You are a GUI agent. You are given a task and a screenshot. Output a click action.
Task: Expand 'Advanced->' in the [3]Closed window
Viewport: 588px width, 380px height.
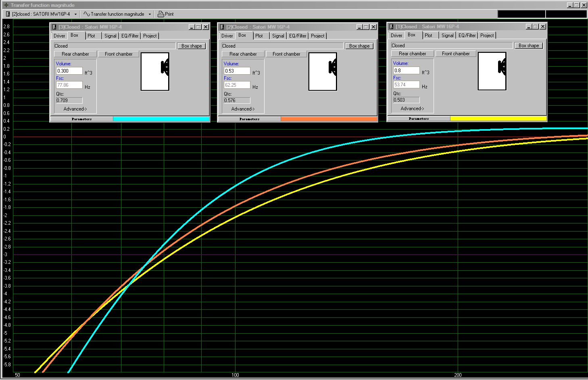coord(75,109)
